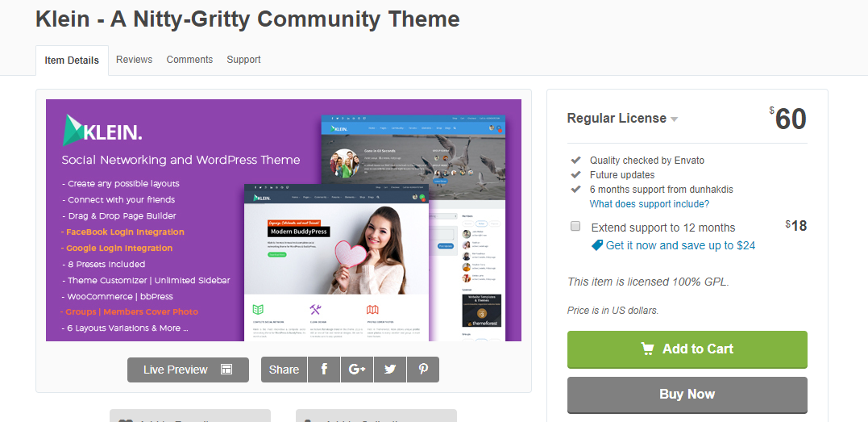Switch to the Reviews tab
The width and height of the screenshot is (868, 422).
tap(134, 60)
